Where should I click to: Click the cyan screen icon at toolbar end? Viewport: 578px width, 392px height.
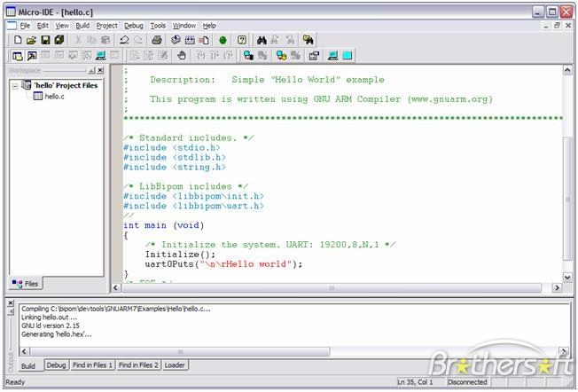[347, 56]
